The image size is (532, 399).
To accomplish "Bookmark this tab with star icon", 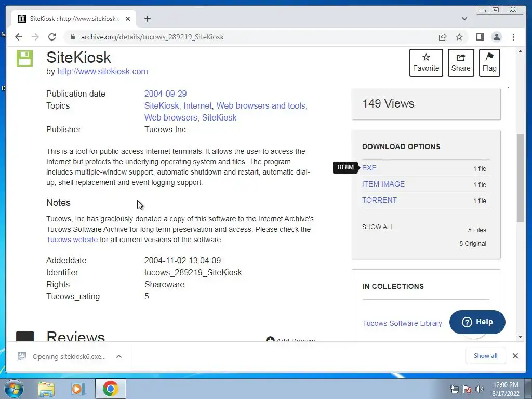I will point(459,37).
